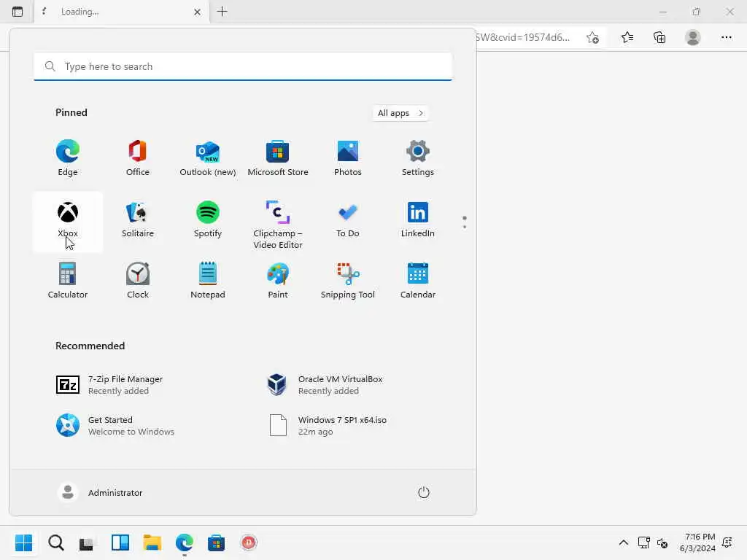Launch the Calendar app
The height and width of the screenshot is (560, 747).
tap(418, 281)
